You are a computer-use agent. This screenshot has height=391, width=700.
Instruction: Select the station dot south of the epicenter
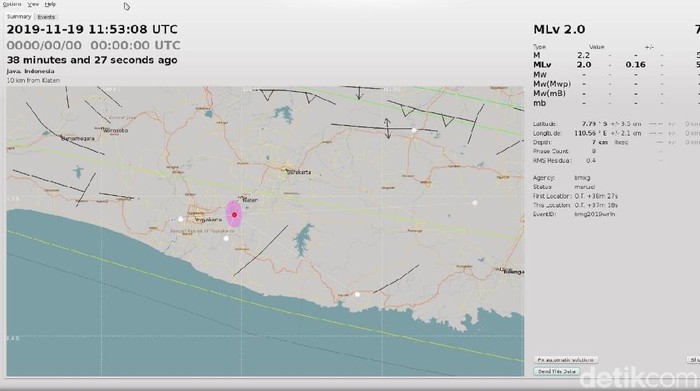[x=226, y=238]
